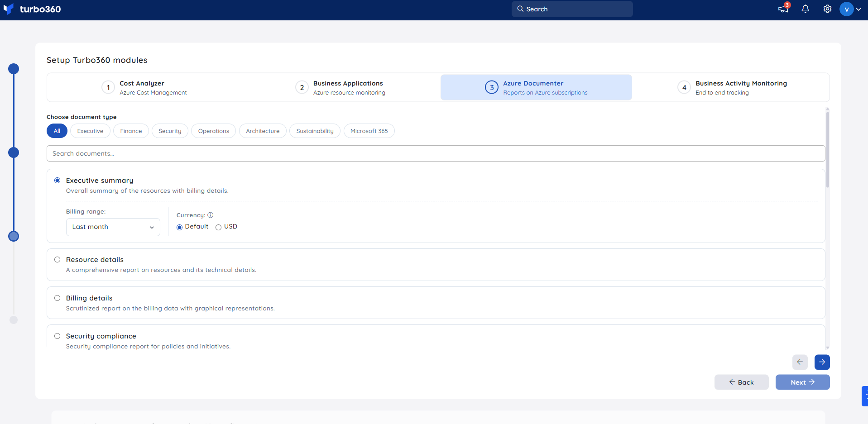
Task: Open the settings gear icon
Action: (x=827, y=9)
